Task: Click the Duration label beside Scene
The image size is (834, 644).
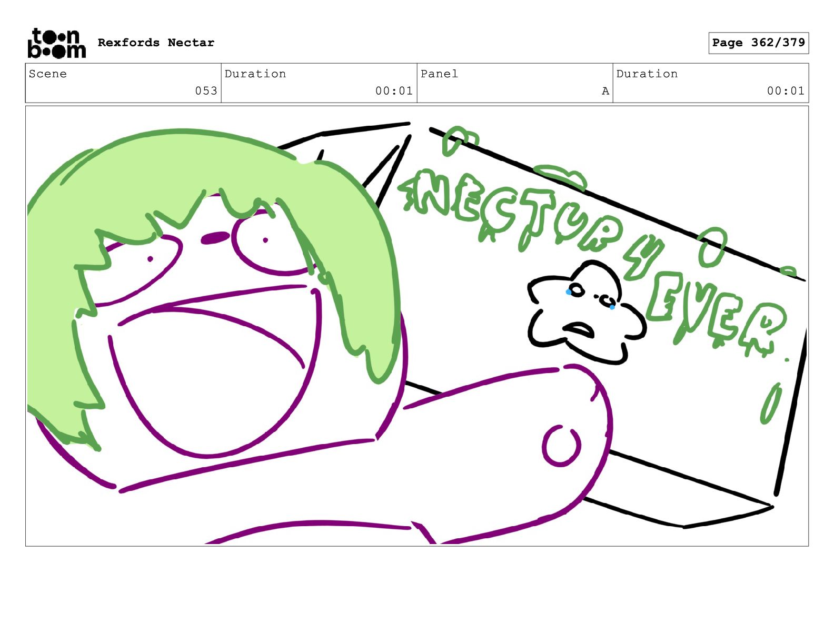Action: (255, 74)
